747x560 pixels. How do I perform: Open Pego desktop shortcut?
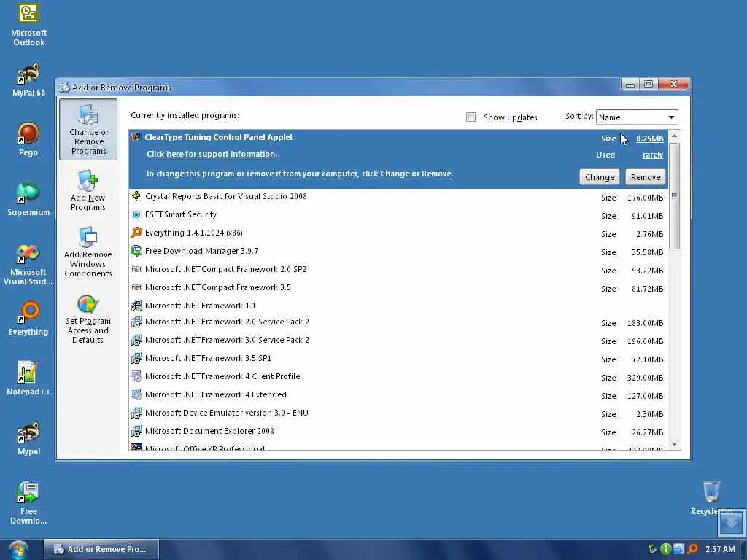pos(28,139)
